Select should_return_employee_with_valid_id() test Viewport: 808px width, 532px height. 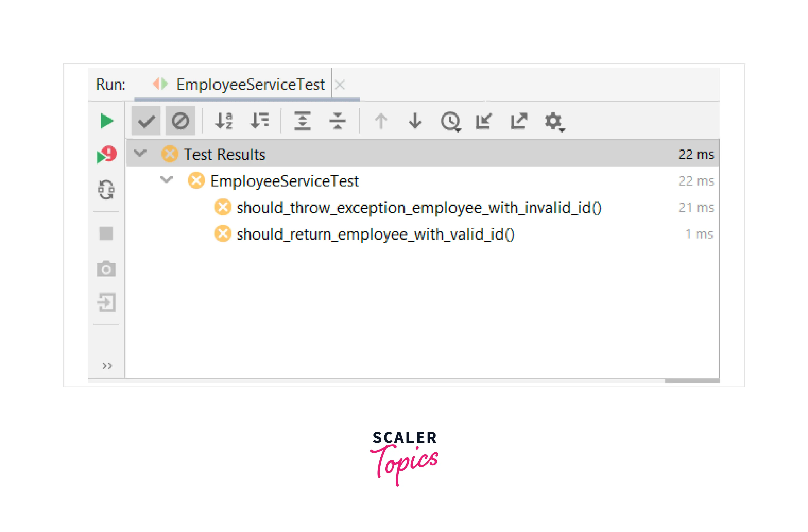pyautogui.click(x=375, y=234)
